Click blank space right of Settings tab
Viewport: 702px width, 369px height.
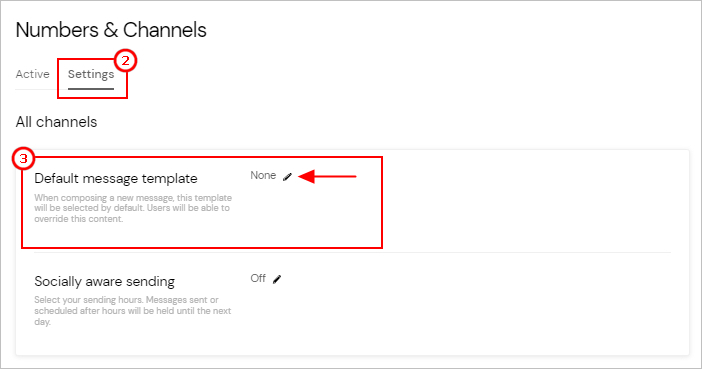pyautogui.click(x=403, y=74)
